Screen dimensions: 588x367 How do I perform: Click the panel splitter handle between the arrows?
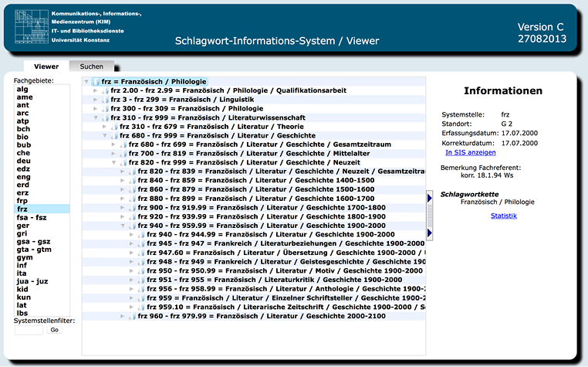coord(430,216)
